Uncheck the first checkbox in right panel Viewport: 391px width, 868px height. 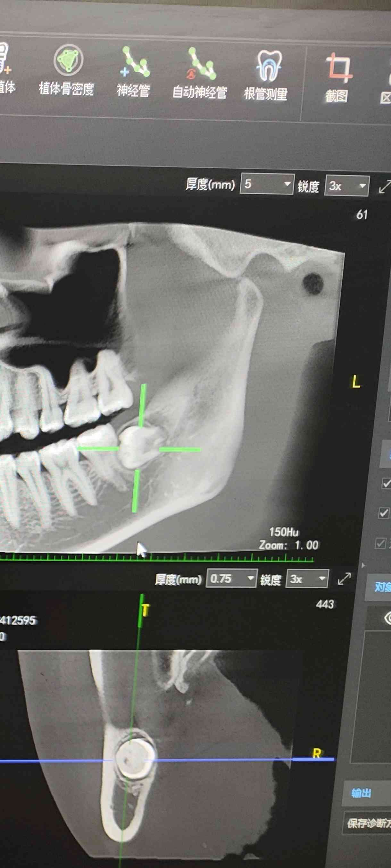pyautogui.click(x=386, y=484)
